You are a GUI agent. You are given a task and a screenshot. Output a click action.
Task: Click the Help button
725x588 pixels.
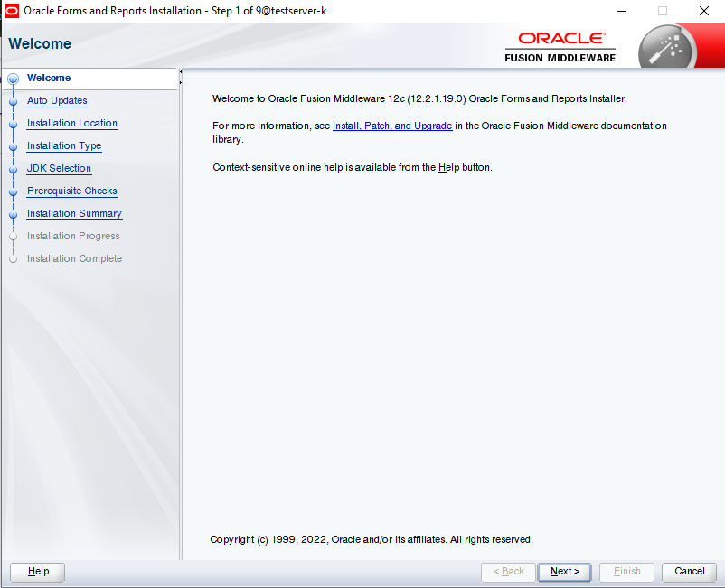[37, 572]
